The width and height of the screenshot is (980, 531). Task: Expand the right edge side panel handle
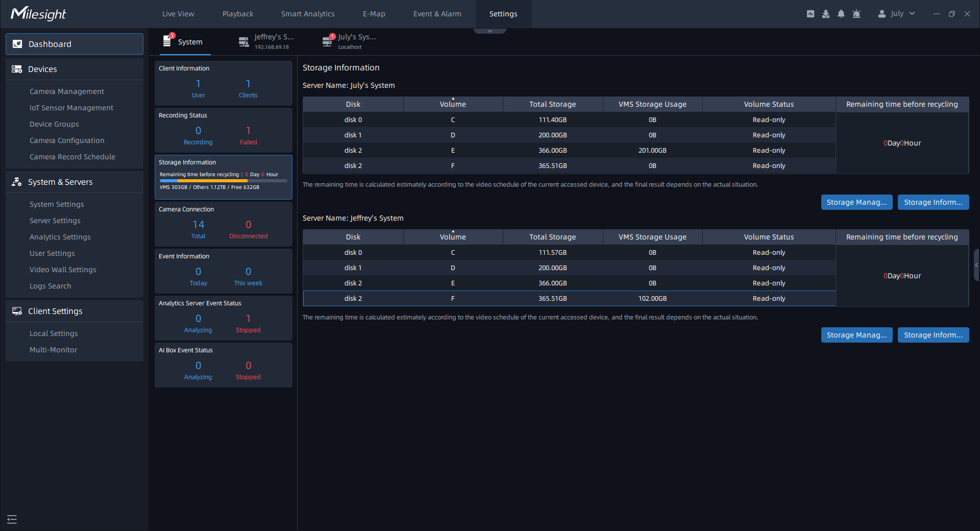pyautogui.click(x=976, y=265)
